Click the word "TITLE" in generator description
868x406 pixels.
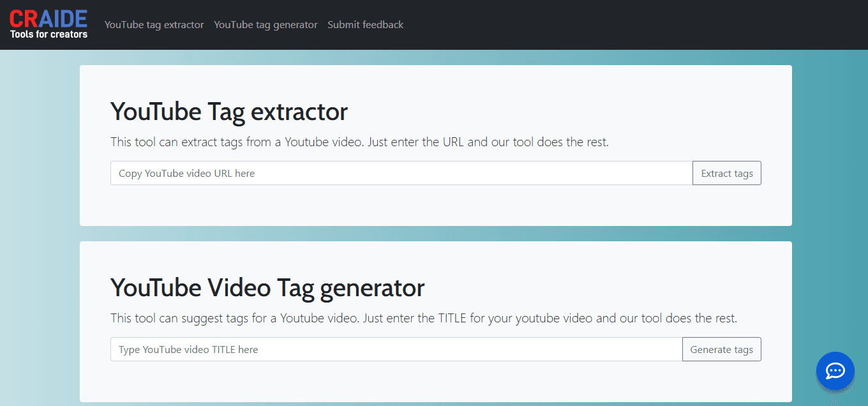(452, 318)
